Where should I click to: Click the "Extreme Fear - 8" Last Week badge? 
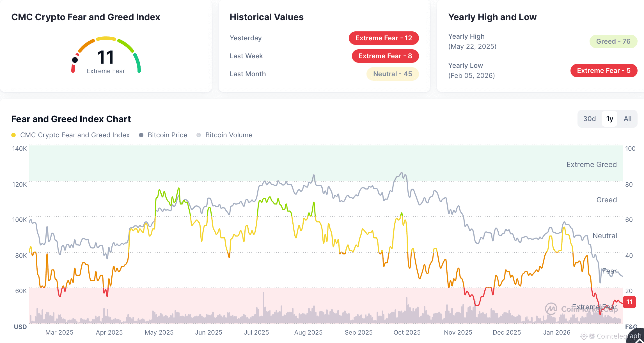(385, 56)
